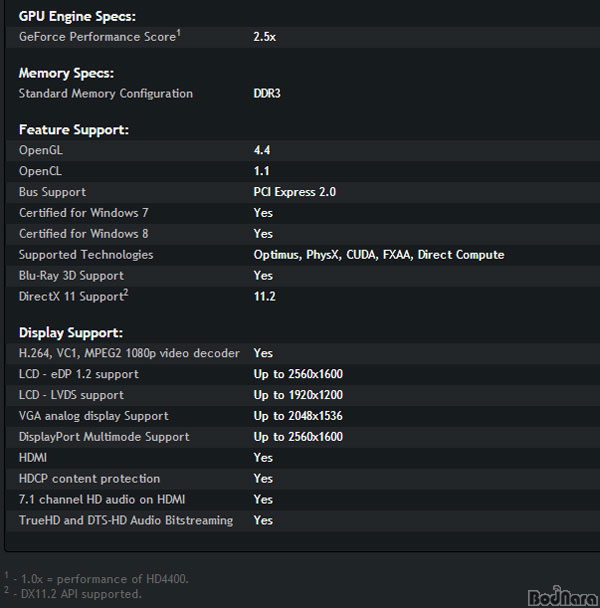This screenshot has height=608, width=600.
Task: Click the HD4400 performance footnote text
Action: click(x=105, y=579)
